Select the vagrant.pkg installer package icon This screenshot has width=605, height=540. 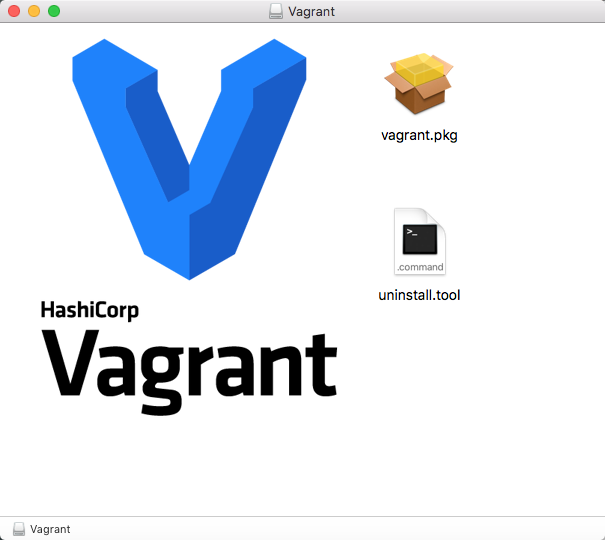tap(419, 83)
